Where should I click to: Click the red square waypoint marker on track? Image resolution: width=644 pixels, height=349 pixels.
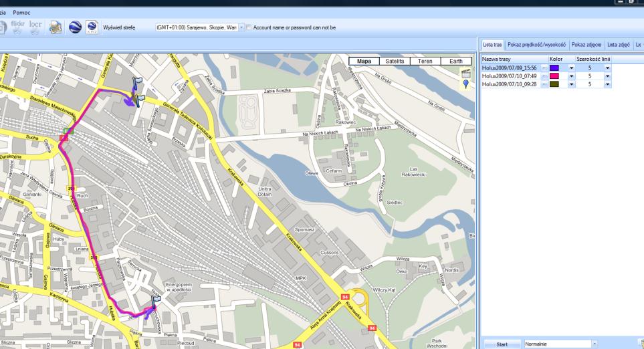click(64, 138)
